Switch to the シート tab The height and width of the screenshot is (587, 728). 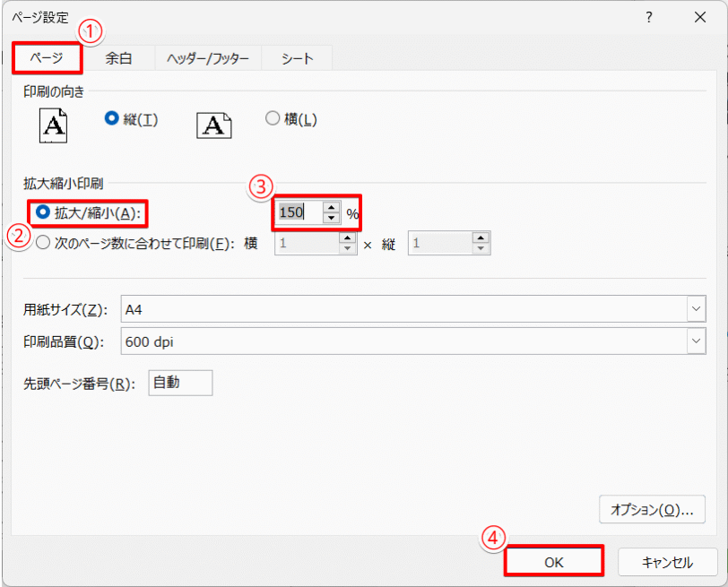click(x=296, y=57)
